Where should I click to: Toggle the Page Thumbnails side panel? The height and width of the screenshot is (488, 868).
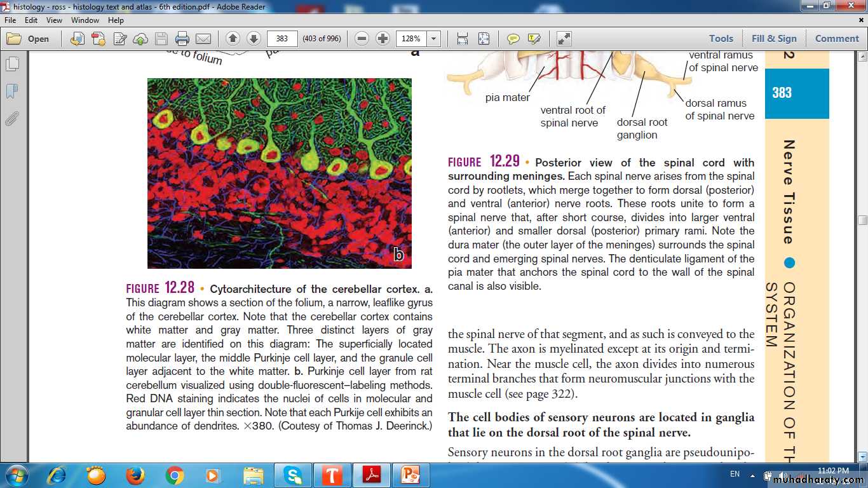click(12, 64)
